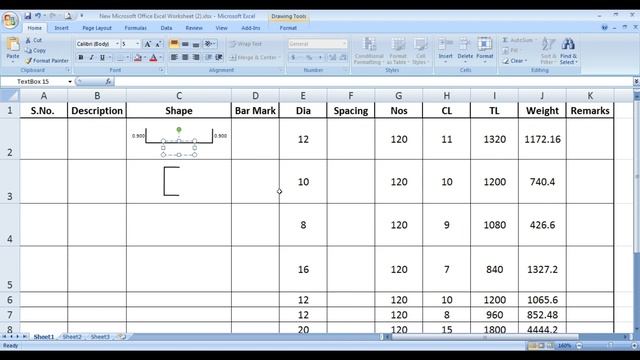The width and height of the screenshot is (640, 360).
Task: Open the font size dropdown
Action: tap(137, 44)
